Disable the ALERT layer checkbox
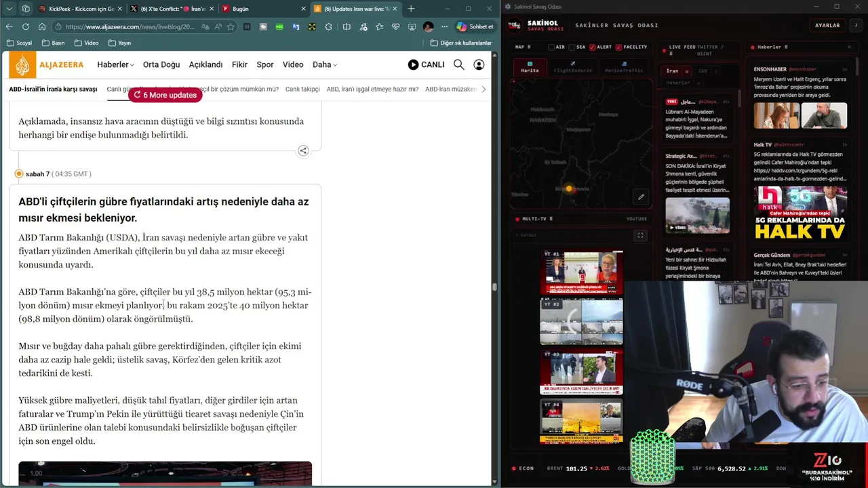 tap(593, 47)
